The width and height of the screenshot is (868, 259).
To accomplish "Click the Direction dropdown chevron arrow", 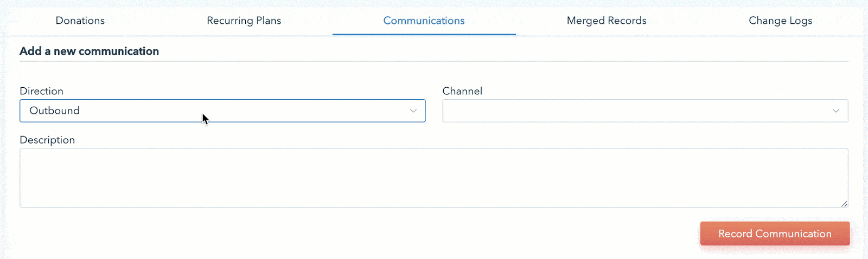I will tap(413, 111).
